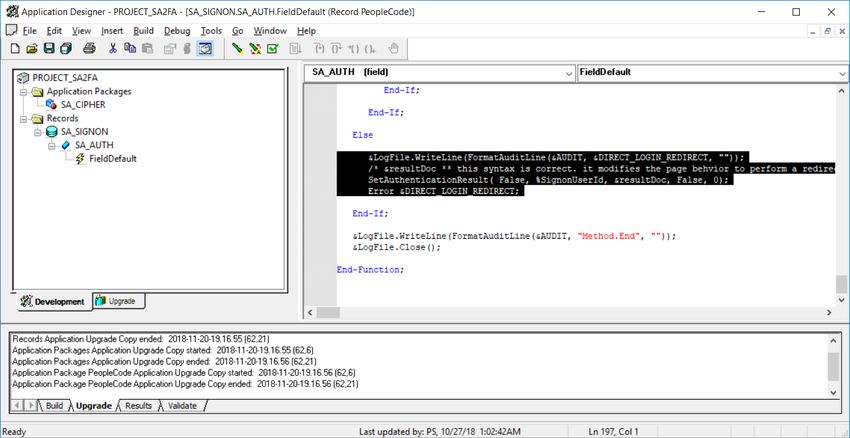Open the Insert menu
Image resolution: width=850 pixels, height=438 pixels.
coord(112,31)
